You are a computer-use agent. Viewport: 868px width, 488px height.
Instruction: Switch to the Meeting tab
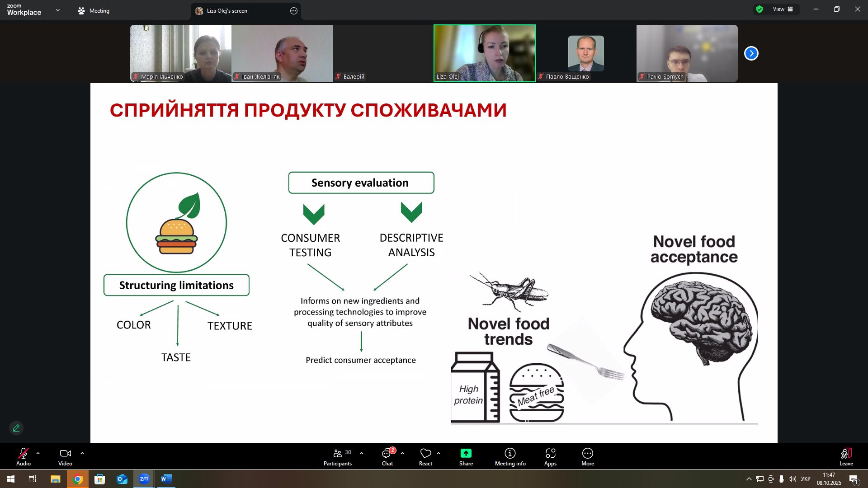94,11
